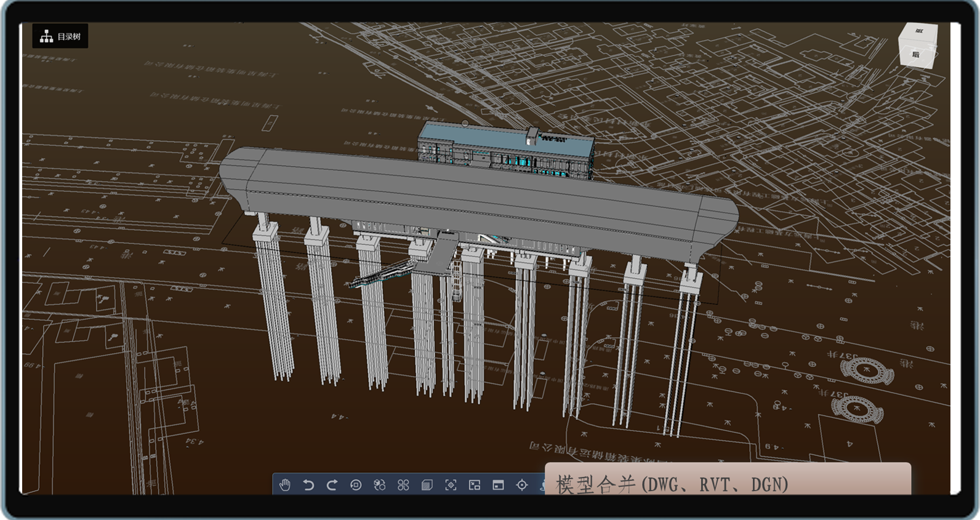
Task: Select the 后 back face of view cube
Action: click(916, 54)
